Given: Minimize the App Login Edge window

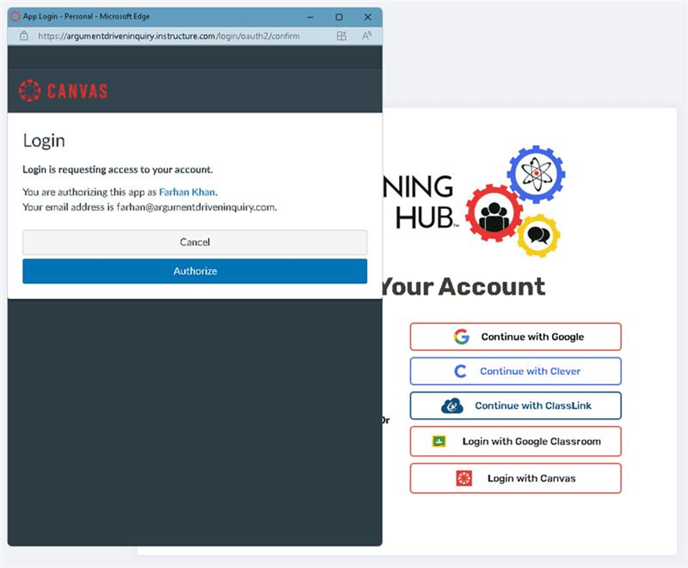Looking at the screenshot, I should click(x=310, y=17).
